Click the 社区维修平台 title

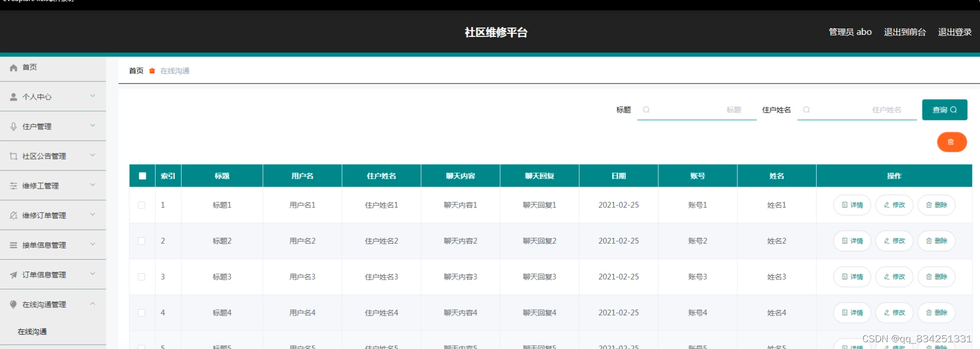pyautogui.click(x=496, y=32)
